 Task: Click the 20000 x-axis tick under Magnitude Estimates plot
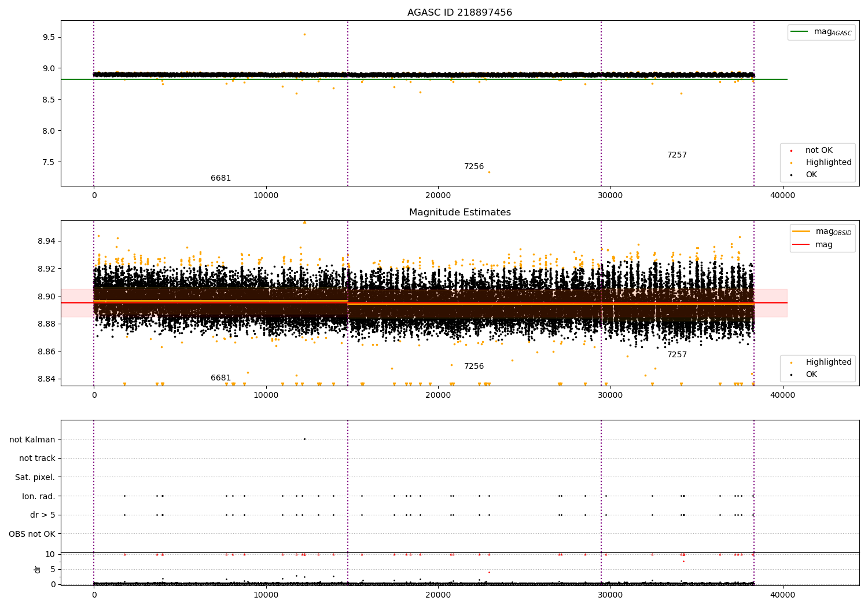tap(438, 395)
